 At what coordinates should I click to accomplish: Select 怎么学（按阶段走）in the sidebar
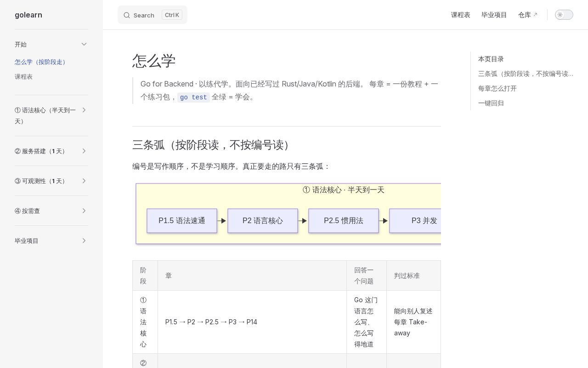(x=41, y=62)
